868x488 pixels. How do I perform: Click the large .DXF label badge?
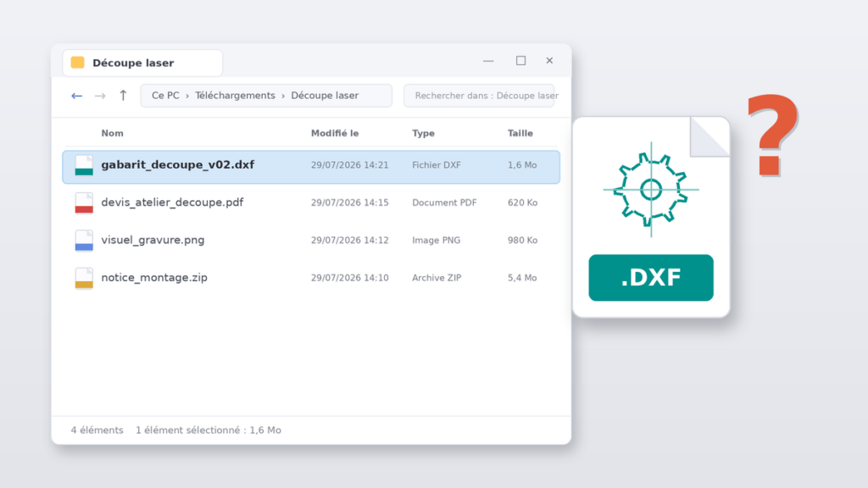pyautogui.click(x=651, y=278)
